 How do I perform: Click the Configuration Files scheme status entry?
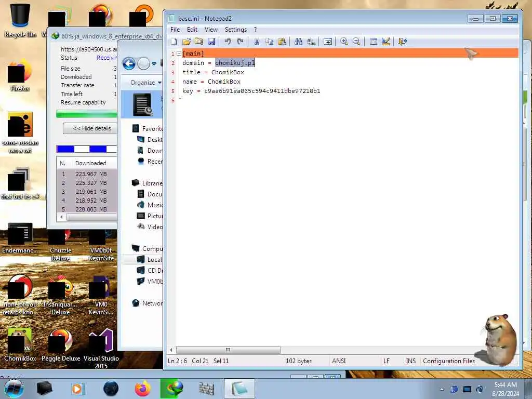(449, 361)
